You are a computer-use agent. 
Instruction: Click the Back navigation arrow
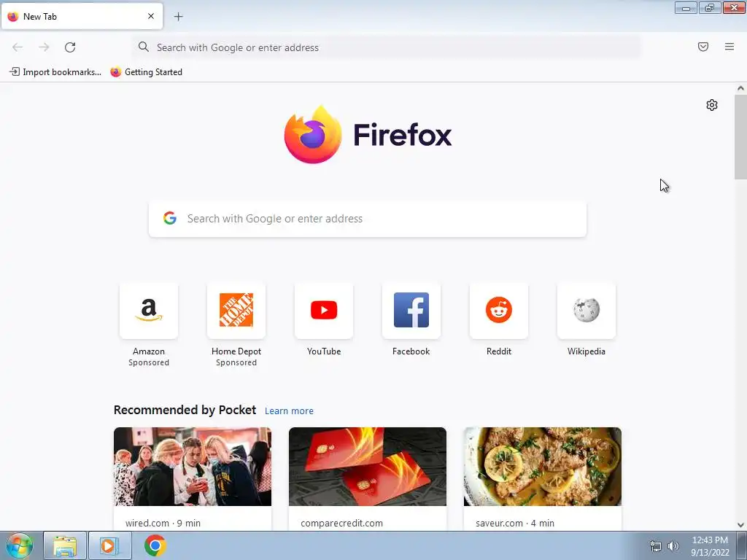[18, 47]
